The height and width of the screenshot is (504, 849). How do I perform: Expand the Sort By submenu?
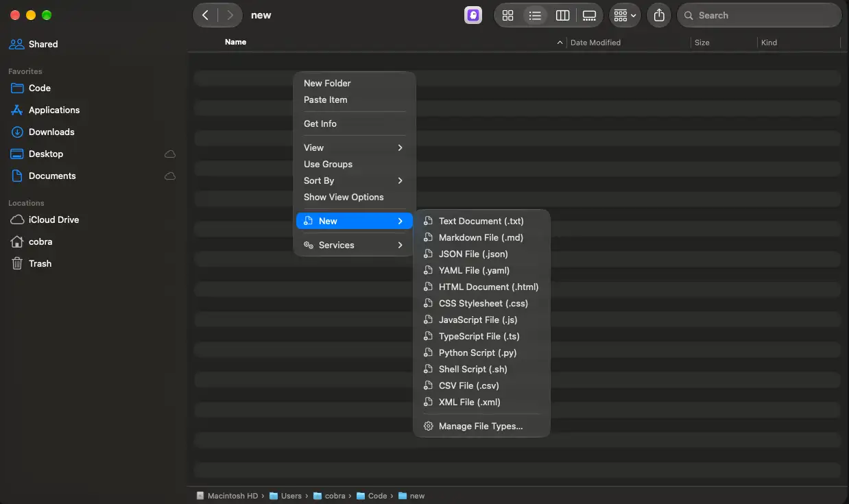(x=355, y=180)
